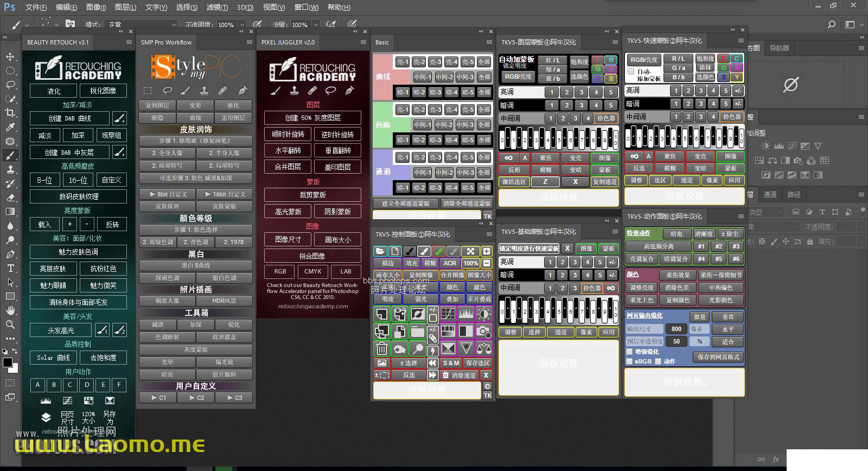Click the red R channel swatch in the TKV5 quick mask panel

723,59
